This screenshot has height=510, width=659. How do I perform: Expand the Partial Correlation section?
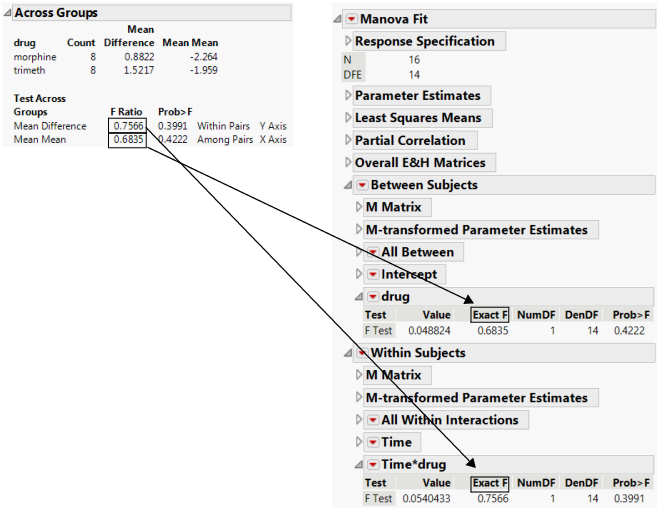(348, 140)
